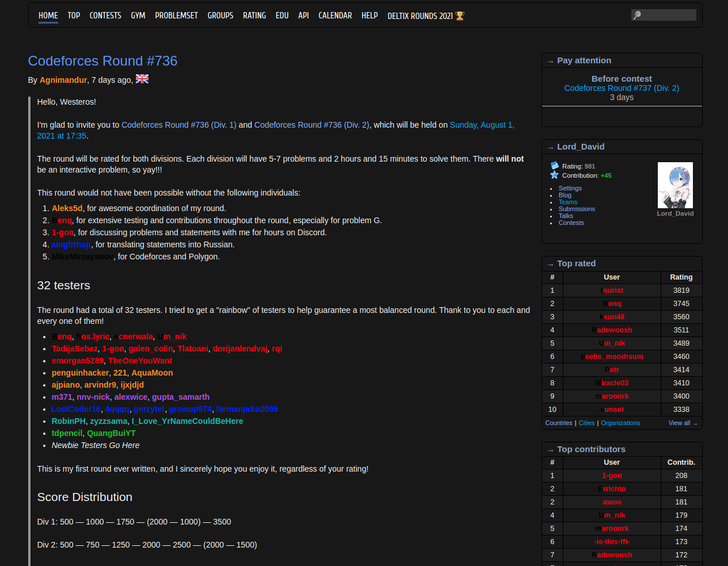Open tourist in Top rated table

(x=612, y=290)
